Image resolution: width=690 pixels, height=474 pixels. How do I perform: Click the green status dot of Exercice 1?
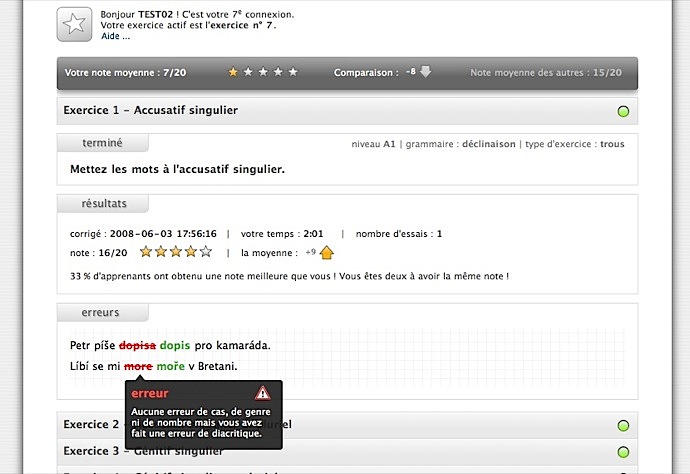(623, 111)
